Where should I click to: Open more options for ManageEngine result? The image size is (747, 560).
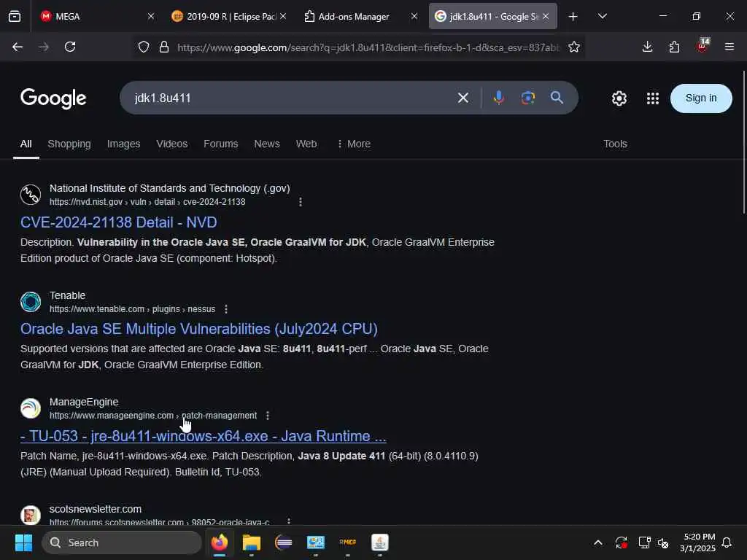[x=267, y=416]
